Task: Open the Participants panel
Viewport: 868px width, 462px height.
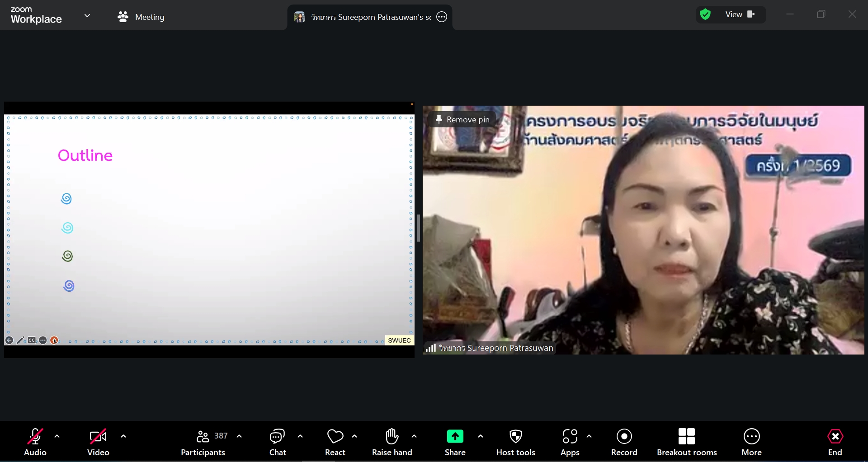Action: pos(203,442)
